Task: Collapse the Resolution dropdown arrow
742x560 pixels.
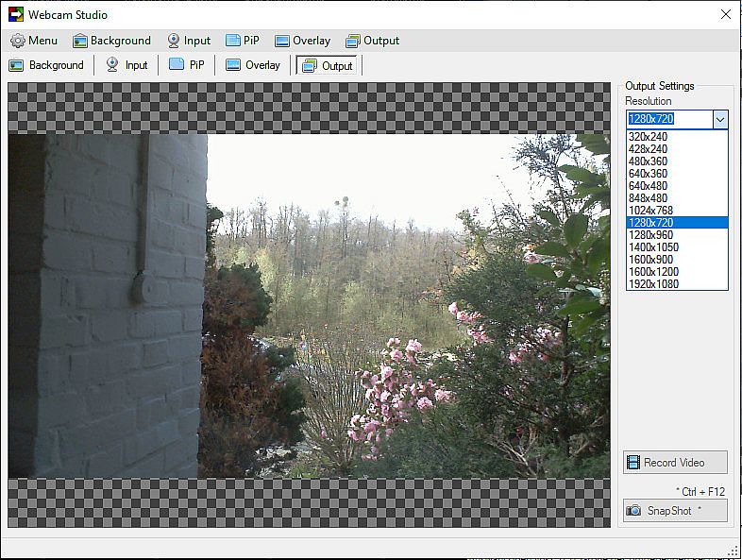Action: (x=720, y=119)
